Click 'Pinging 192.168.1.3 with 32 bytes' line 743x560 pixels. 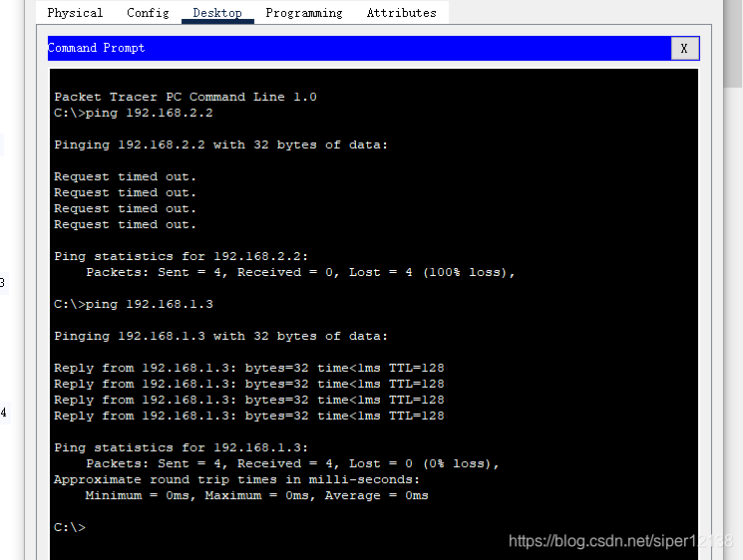pyautogui.click(x=220, y=336)
